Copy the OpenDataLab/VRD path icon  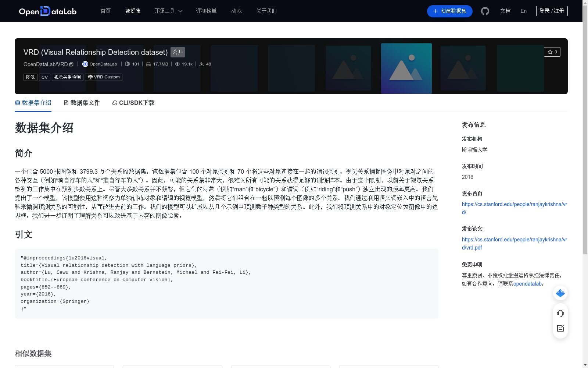click(71, 64)
